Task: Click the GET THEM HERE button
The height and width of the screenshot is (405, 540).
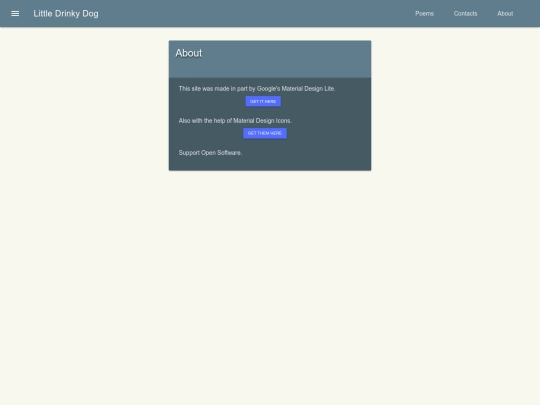Action: (265, 133)
